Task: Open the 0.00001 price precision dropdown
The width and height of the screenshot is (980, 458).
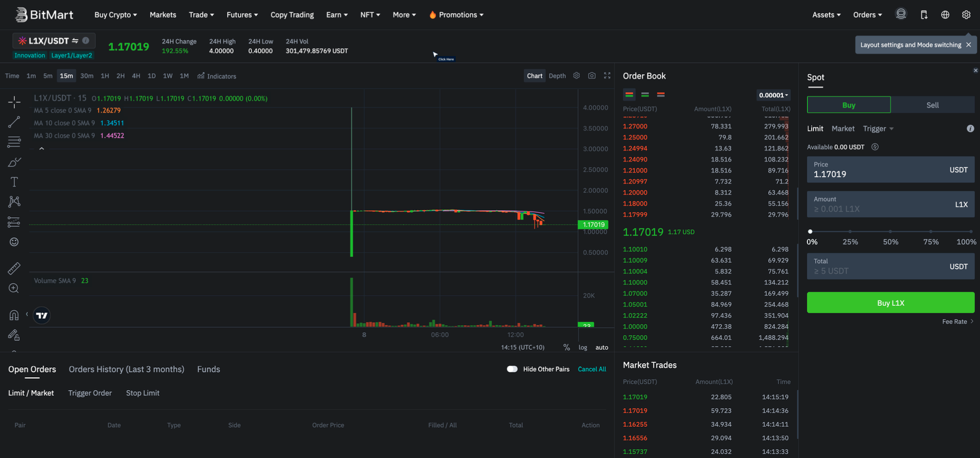Action: tap(773, 95)
